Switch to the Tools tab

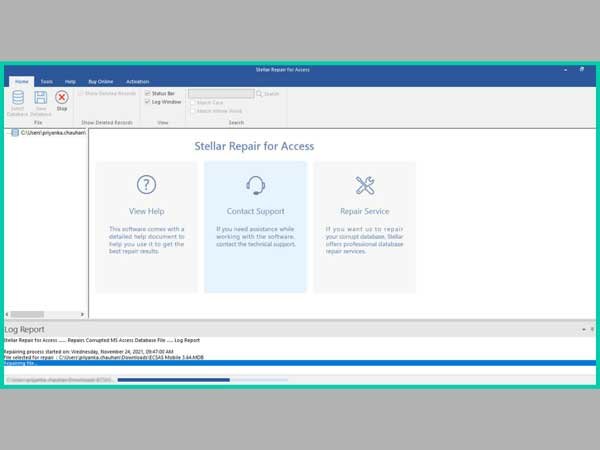pyautogui.click(x=47, y=82)
